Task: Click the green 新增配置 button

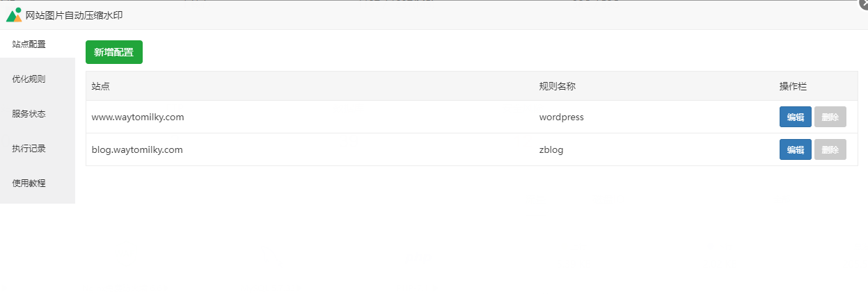Action: point(114,52)
